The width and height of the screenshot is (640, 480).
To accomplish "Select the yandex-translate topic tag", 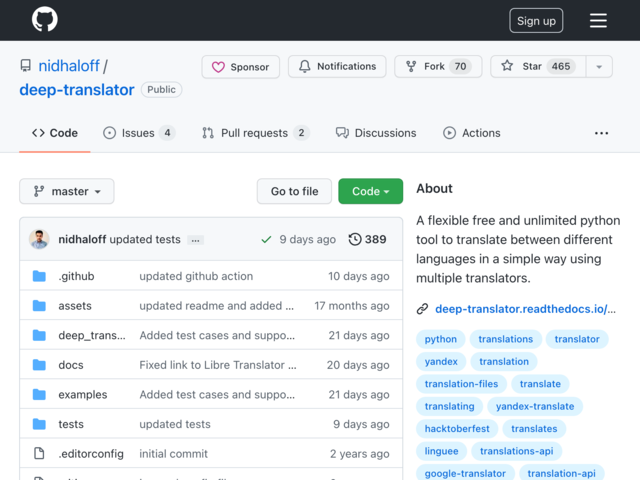I will tap(535, 407).
